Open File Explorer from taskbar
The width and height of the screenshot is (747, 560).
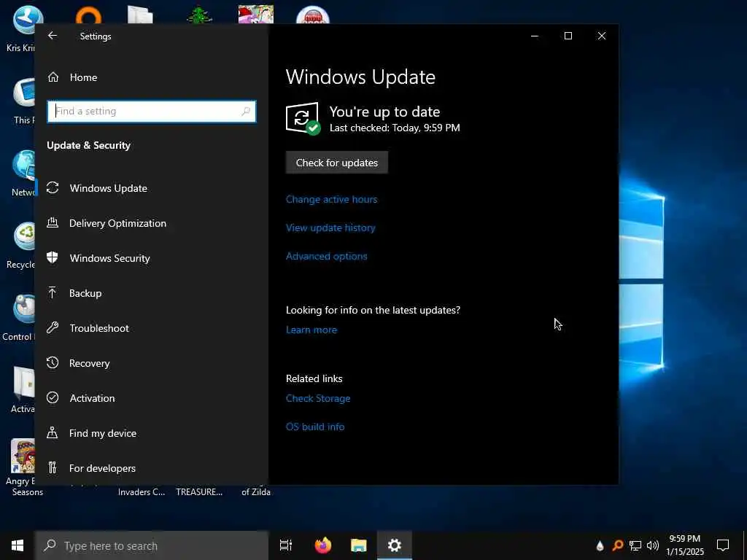coord(359,545)
